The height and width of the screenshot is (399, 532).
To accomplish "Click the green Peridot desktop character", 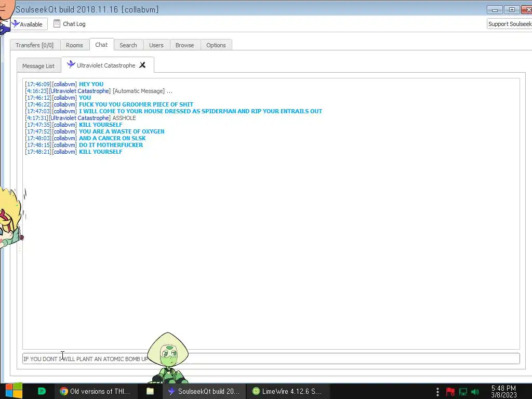I will point(168,357).
